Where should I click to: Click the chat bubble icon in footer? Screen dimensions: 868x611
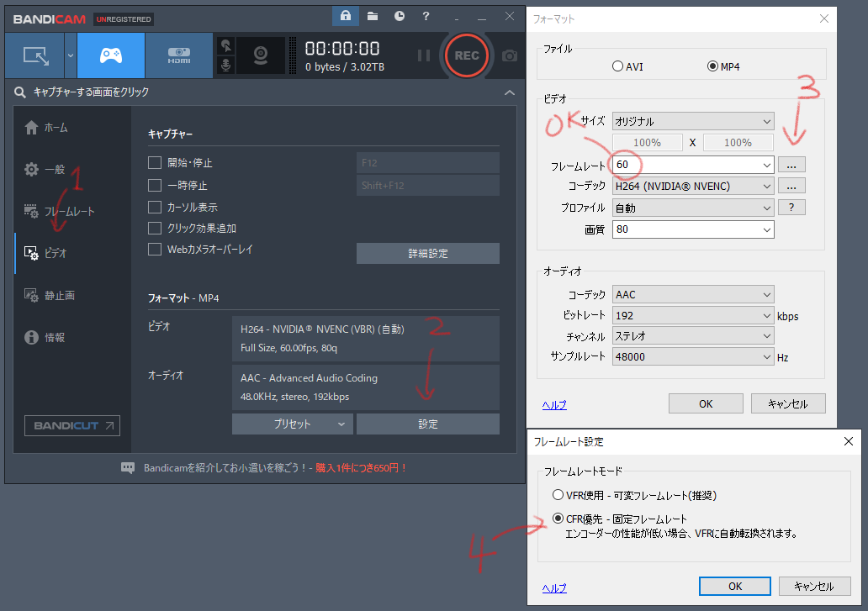click(128, 468)
